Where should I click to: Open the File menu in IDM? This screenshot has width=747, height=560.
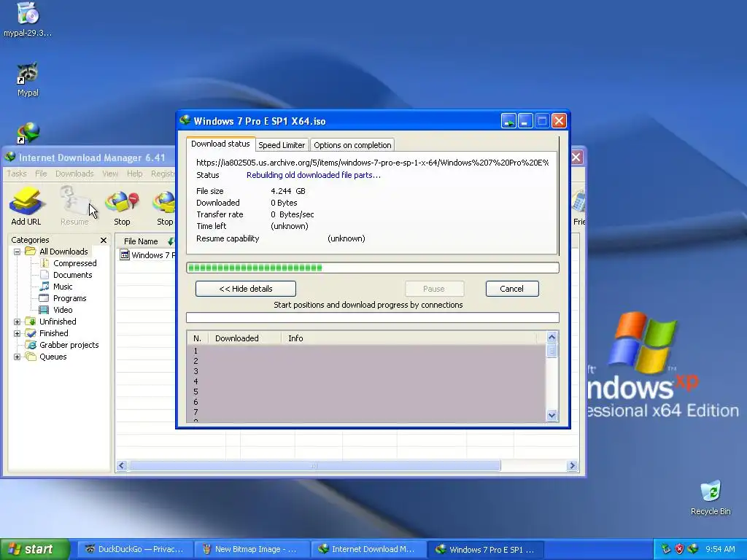tap(41, 174)
